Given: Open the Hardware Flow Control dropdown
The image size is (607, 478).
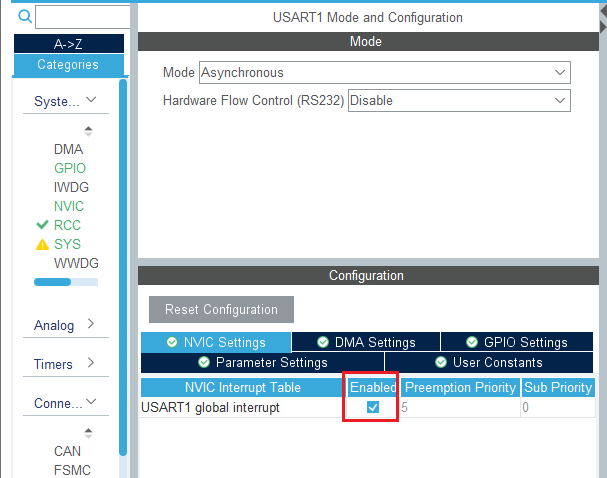Looking at the screenshot, I should (x=459, y=101).
